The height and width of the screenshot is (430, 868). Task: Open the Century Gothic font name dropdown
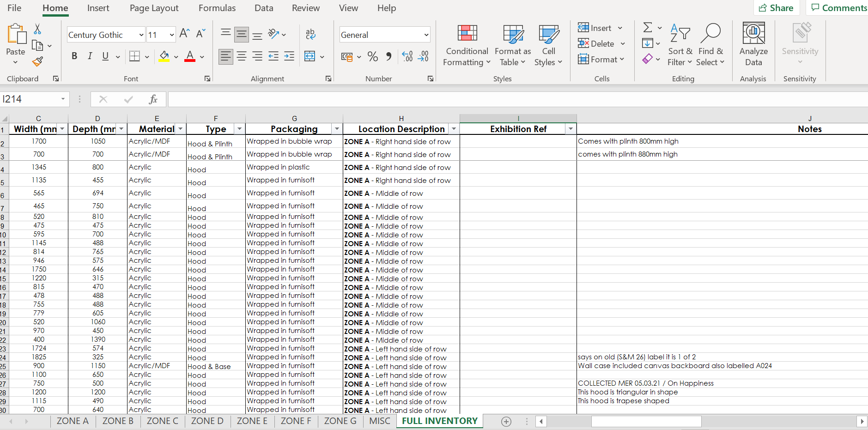point(141,35)
